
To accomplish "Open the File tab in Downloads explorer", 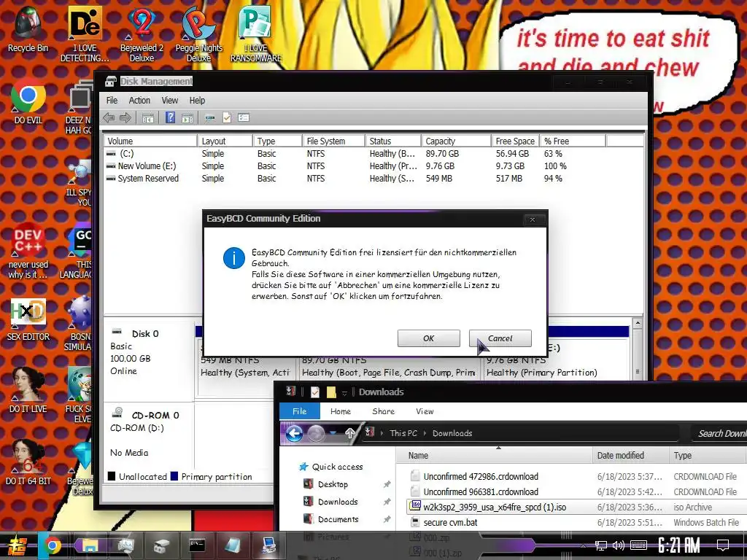I will point(299,411).
